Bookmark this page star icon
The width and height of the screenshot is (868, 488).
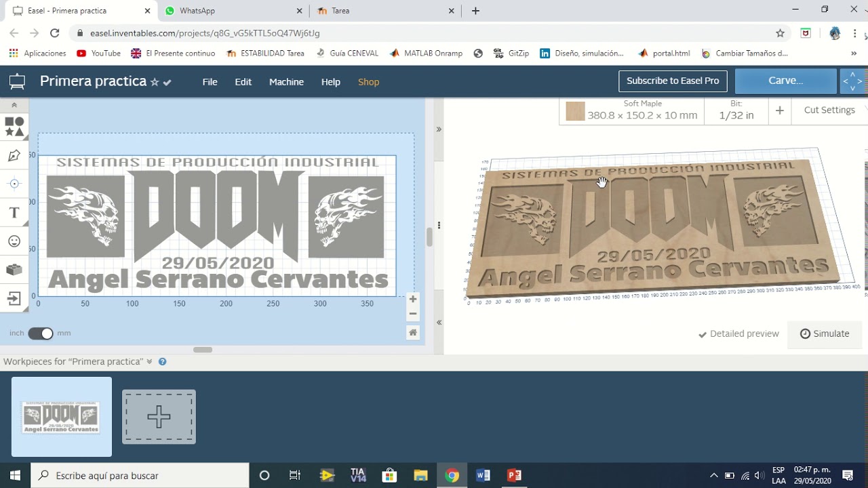coord(780,33)
